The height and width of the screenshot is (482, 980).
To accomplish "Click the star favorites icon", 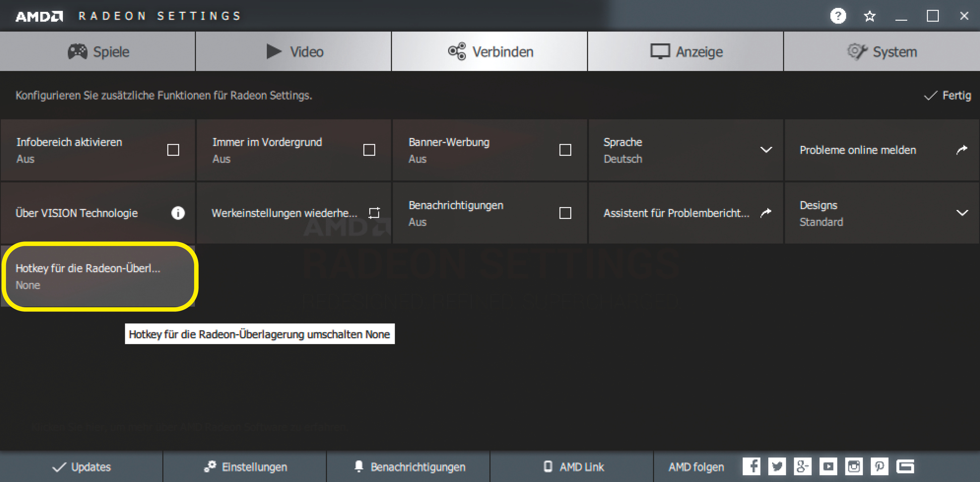I will click(869, 16).
